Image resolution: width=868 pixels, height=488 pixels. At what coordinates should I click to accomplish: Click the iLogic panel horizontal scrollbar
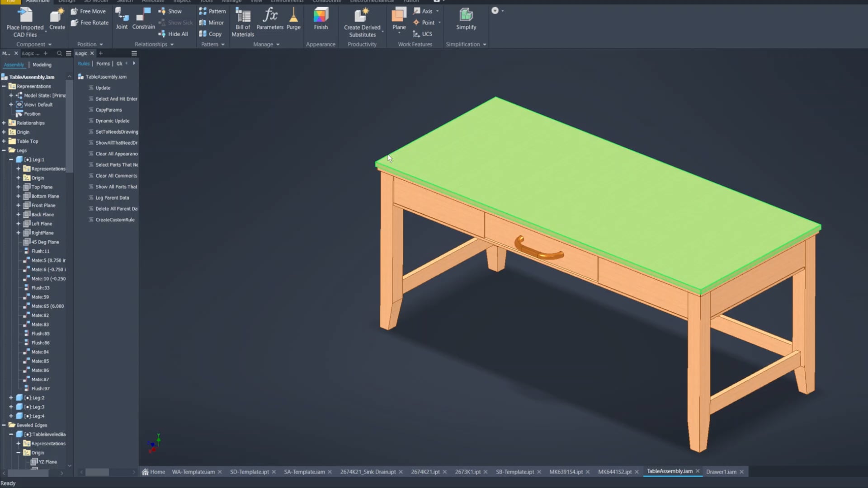[98, 472]
